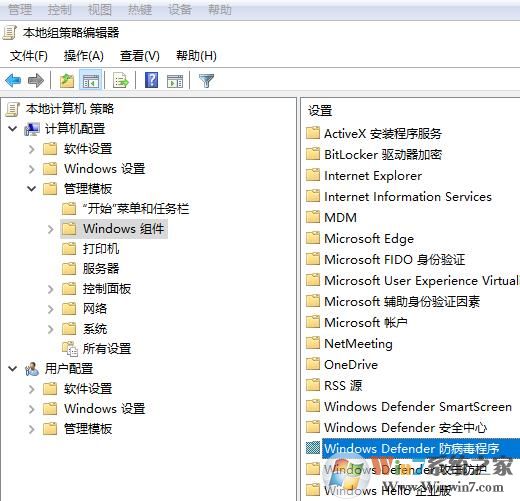Viewport: 520px width, 501px height.
Task: Select Microsoft User Experience Virtualization entry
Action: [422, 280]
